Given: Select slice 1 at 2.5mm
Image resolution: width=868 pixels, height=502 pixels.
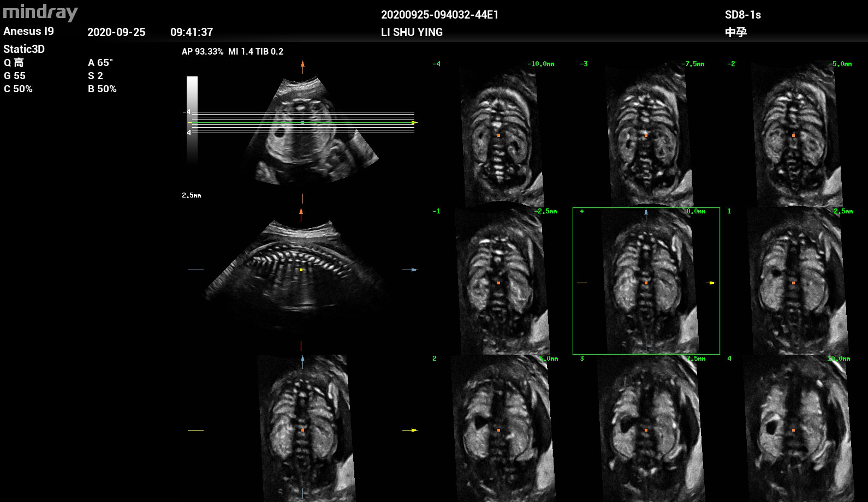Looking at the screenshot, I should (x=793, y=281).
